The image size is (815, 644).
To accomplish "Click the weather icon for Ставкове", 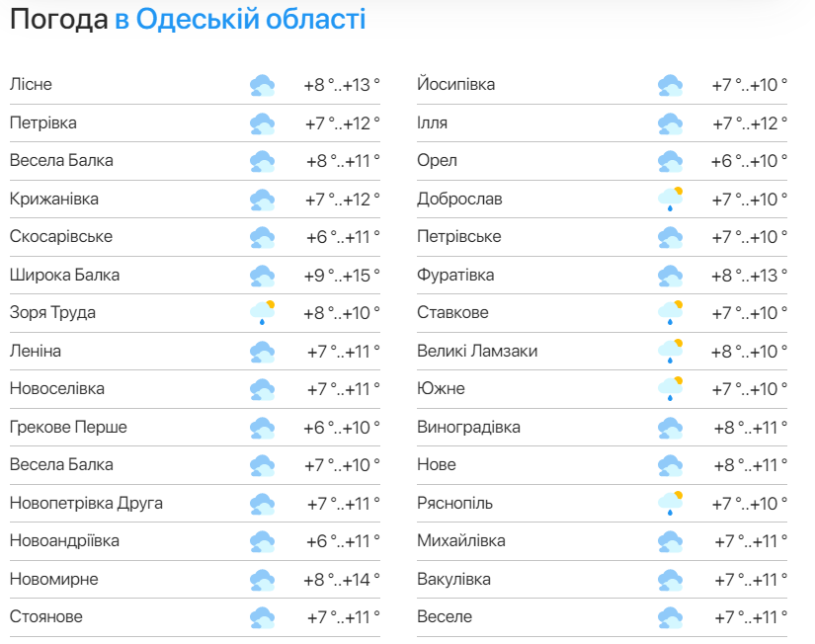I will click(670, 314).
